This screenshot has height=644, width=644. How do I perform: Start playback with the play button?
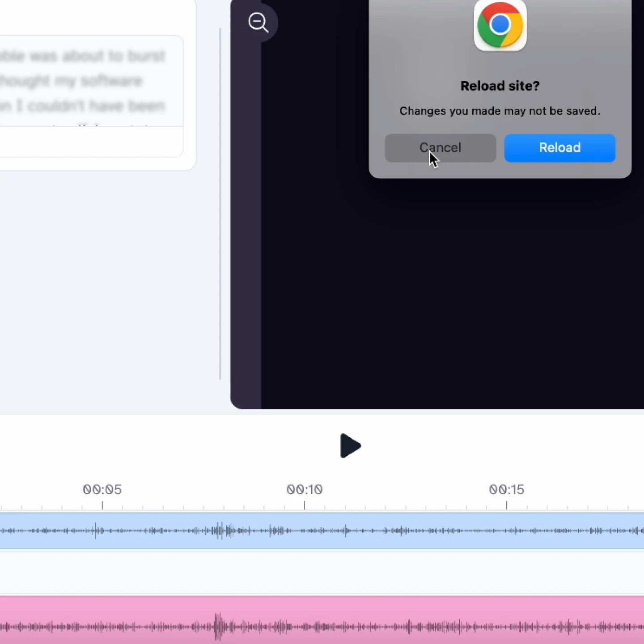tap(350, 445)
